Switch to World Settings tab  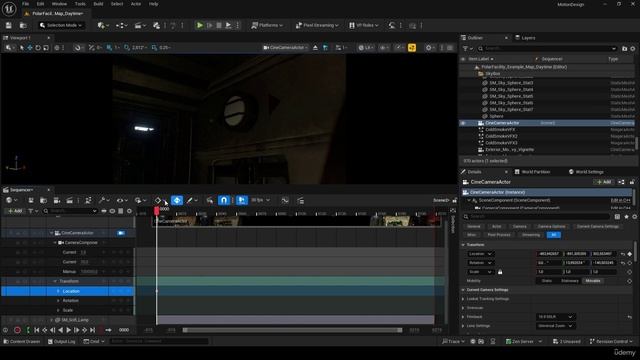pos(586,172)
